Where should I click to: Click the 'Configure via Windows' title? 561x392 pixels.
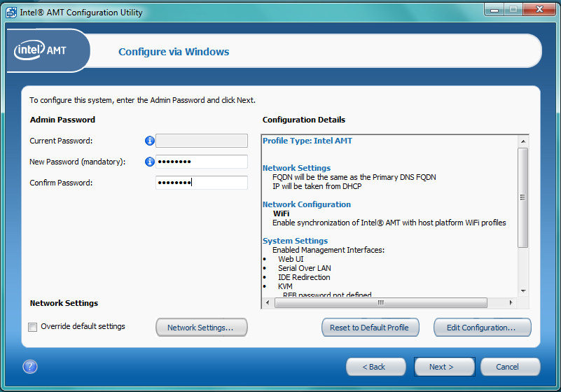click(174, 52)
